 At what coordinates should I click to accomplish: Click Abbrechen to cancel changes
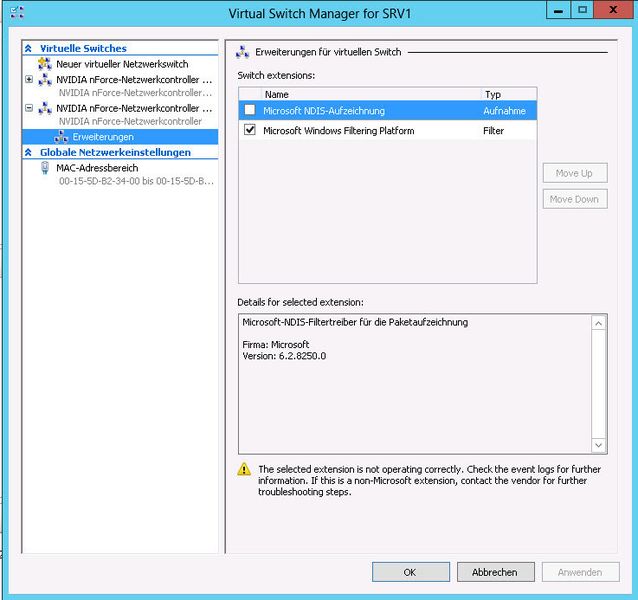(x=495, y=572)
